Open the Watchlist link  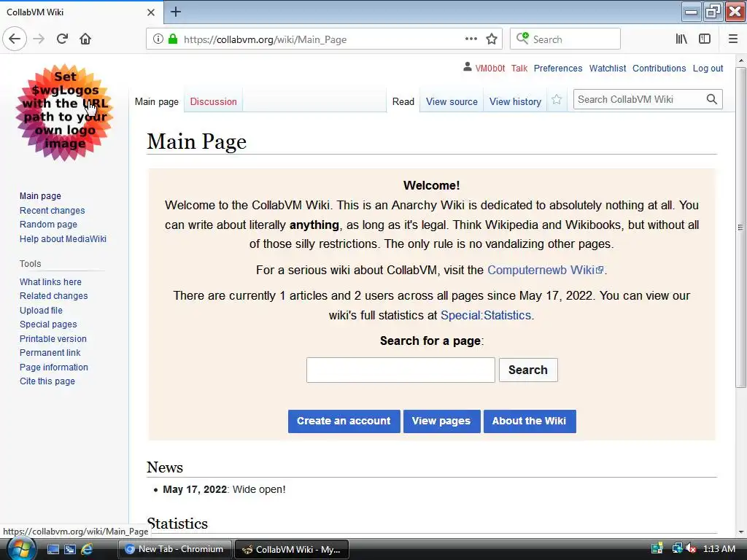[x=608, y=68]
